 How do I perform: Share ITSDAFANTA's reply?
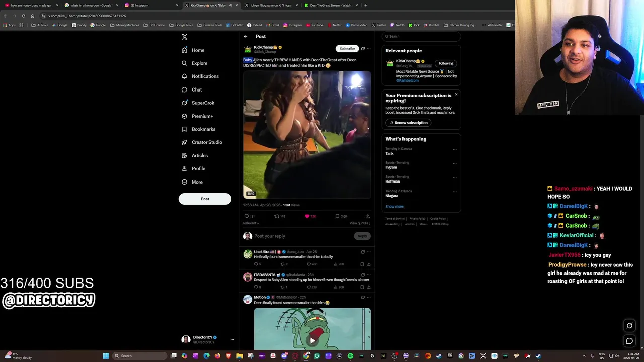[x=369, y=287]
